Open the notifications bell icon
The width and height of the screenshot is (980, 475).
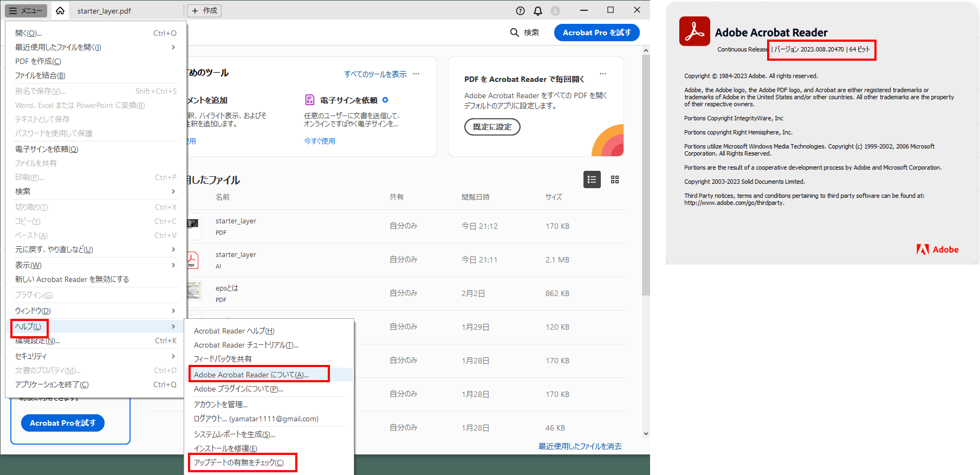(x=538, y=11)
